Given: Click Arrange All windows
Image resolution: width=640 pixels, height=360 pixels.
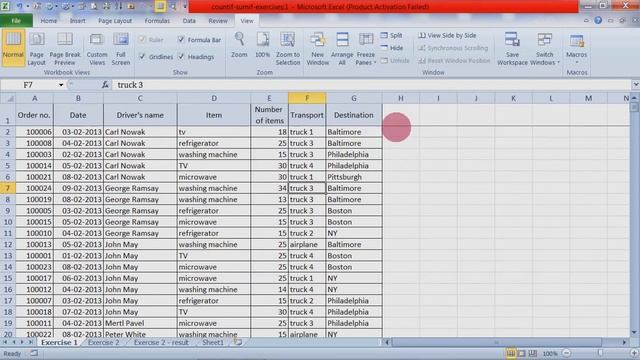Looking at the screenshot, I should (342, 49).
